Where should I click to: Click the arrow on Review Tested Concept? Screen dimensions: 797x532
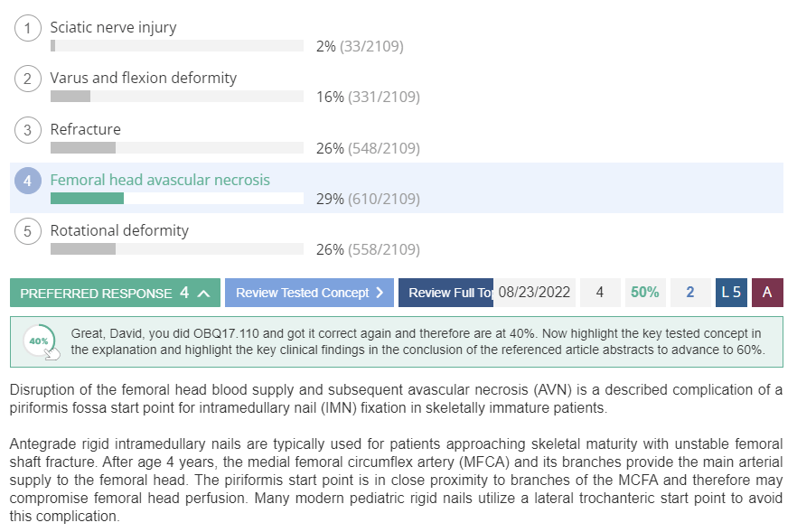(380, 293)
